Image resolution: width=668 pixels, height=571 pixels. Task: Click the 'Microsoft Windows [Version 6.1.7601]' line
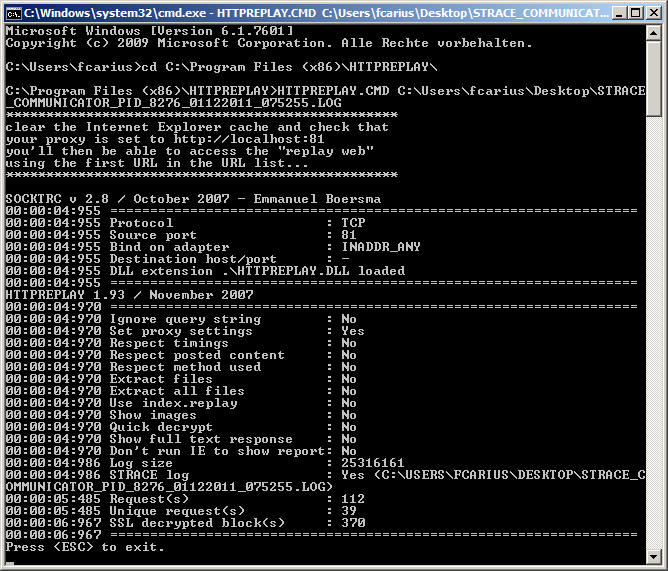pos(150,31)
